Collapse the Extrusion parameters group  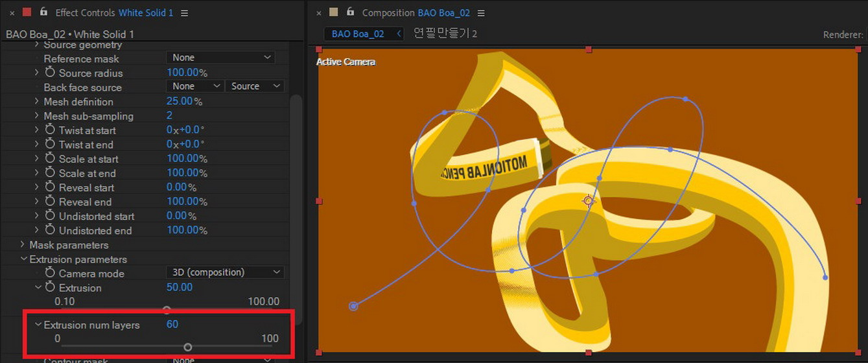coord(23,259)
